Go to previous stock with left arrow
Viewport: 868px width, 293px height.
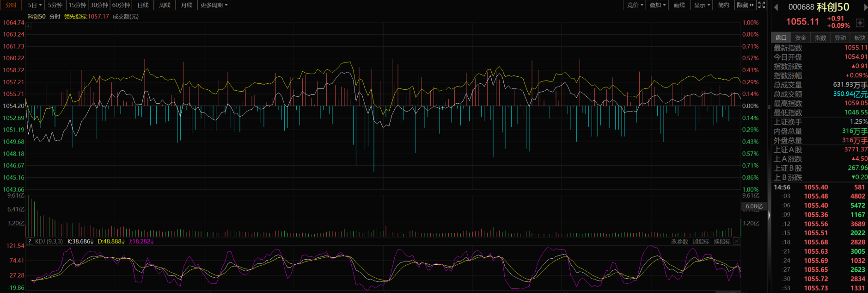(x=776, y=7)
